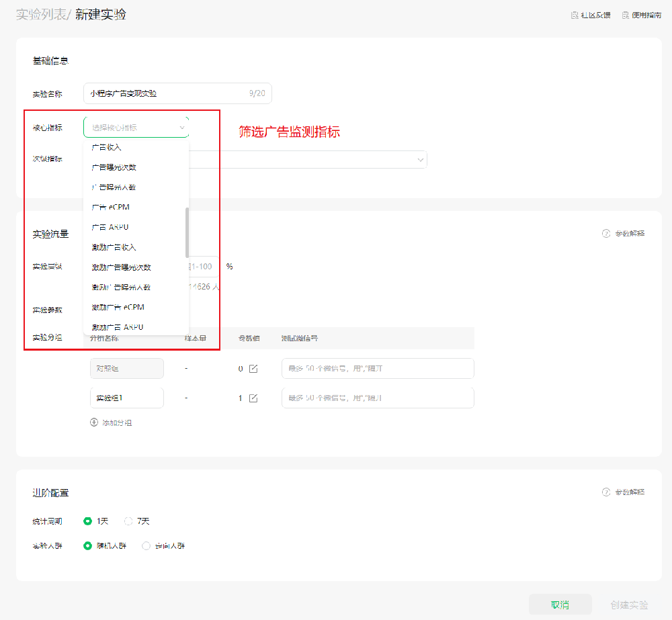
Task: Click the 实验名称 input field
Action: pos(168,94)
